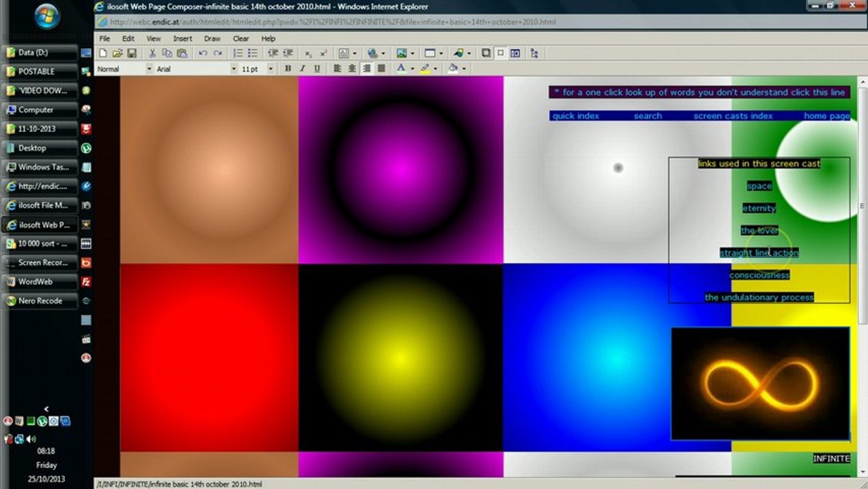Click the glowing infinity symbol image
The height and width of the screenshot is (489, 868).
760,384
